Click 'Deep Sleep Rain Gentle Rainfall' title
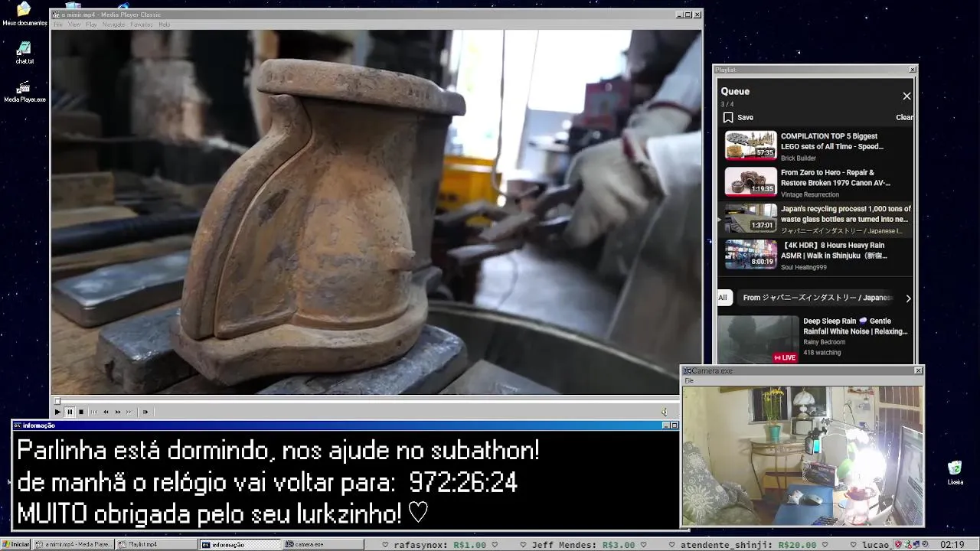Image resolution: width=980 pixels, height=551 pixels. tap(855, 326)
